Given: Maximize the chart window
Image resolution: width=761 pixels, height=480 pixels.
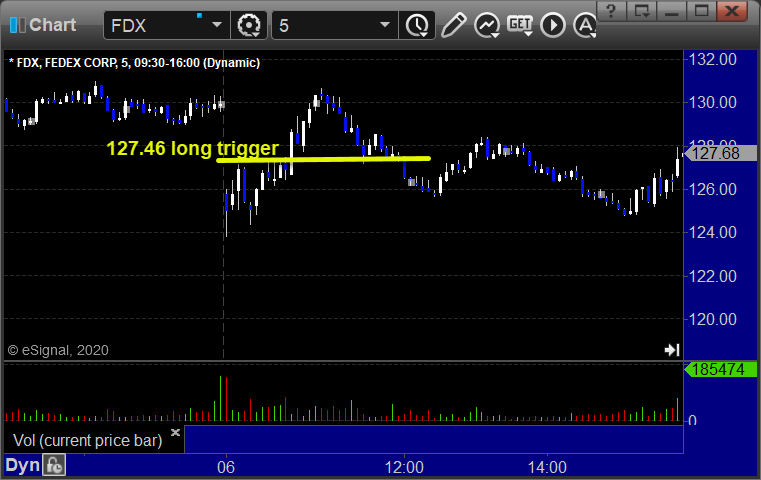Looking at the screenshot, I should (x=701, y=11).
